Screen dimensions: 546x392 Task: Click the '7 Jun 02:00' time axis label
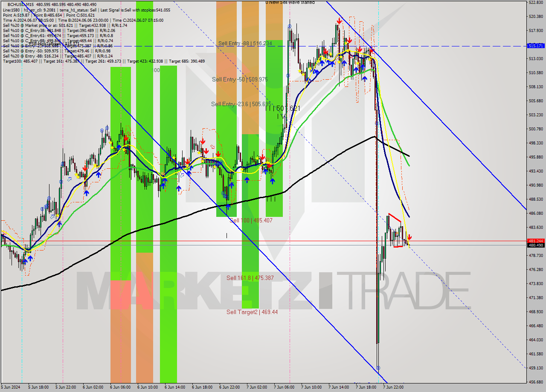point(257,387)
